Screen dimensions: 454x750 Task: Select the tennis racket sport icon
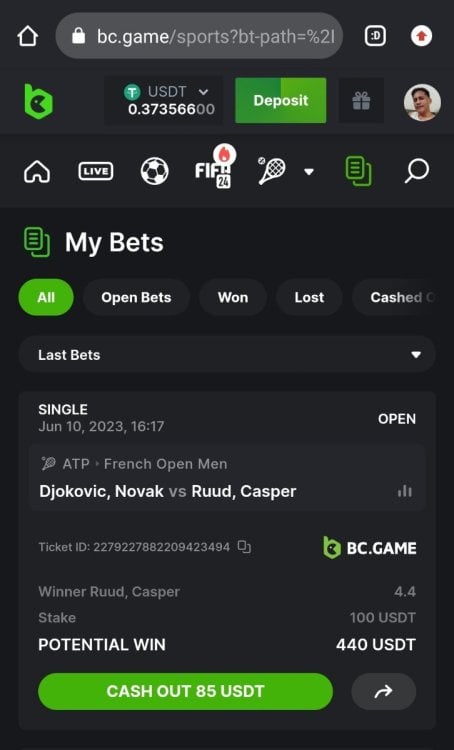pos(272,171)
